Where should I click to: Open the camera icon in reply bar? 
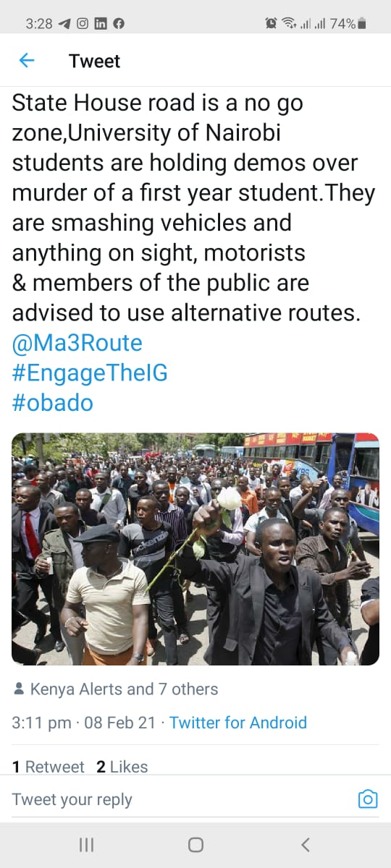point(368,799)
